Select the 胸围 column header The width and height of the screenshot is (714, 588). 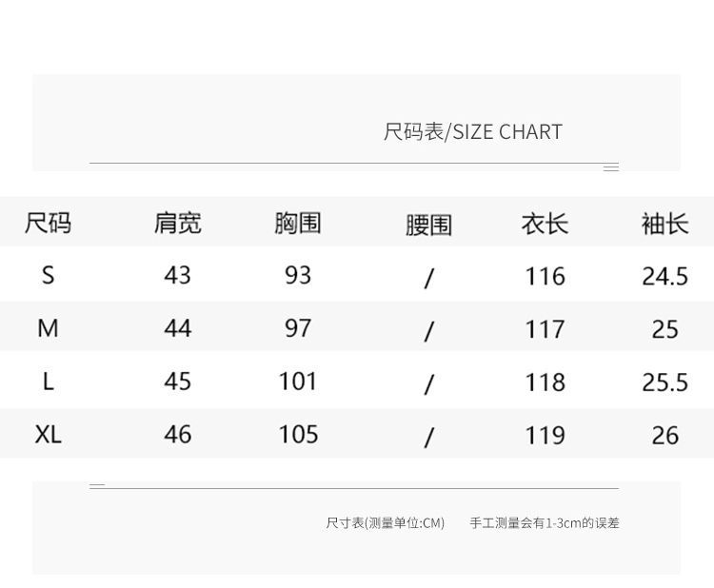pyautogui.click(x=298, y=224)
